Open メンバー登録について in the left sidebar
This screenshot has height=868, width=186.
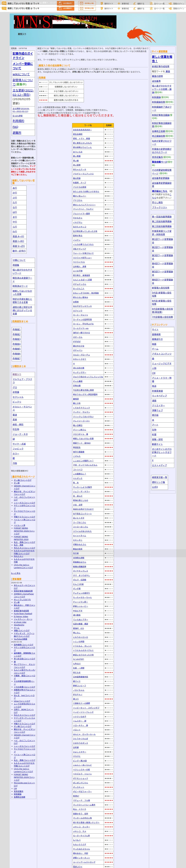click(x=23, y=66)
